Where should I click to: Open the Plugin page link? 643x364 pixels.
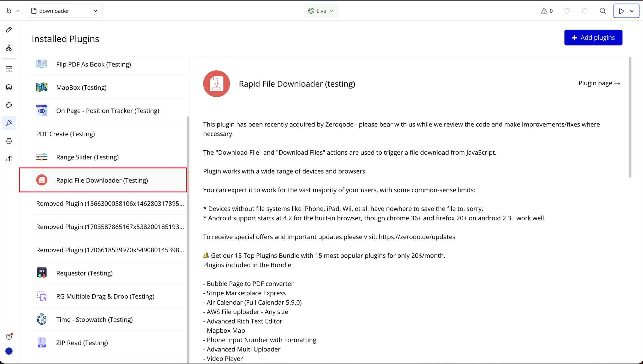599,83
